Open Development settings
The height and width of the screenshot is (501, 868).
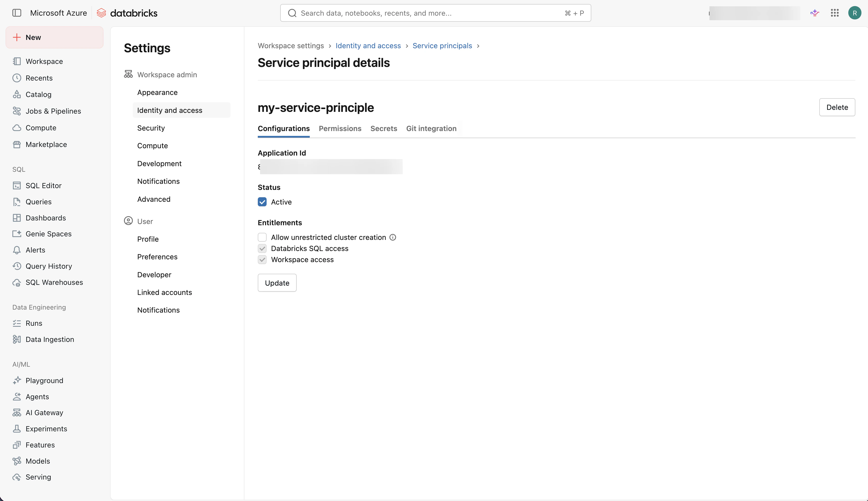181,163
